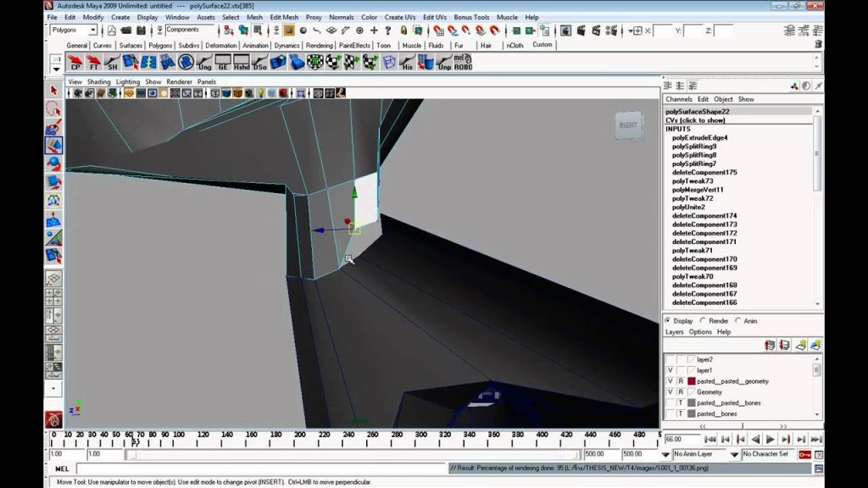This screenshot has height=488, width=868.
Task: Open the Mesh menu
Action: (254, 17)
